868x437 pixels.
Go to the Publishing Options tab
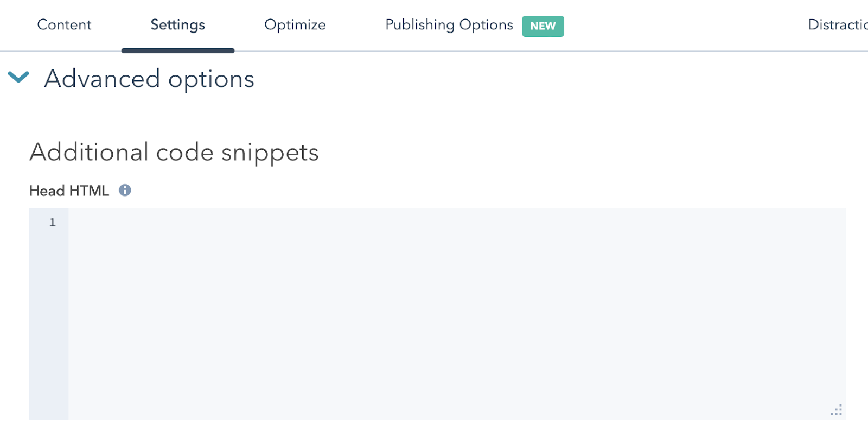click(x=449, y=25)
